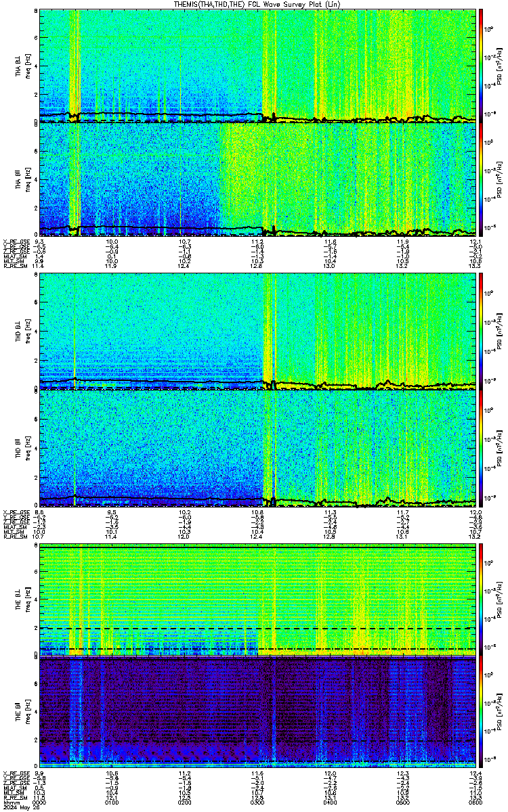Click PSD units label beside THA B-perpendicular colorbar
508x812 pixels.
pyautogui.click(x=499, y=66)
